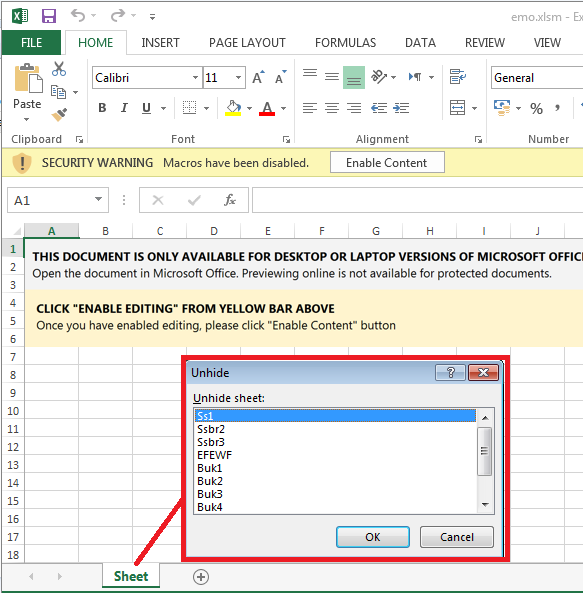This screenshot has width=584, height=593.
Task: Open font color palette arrow
Action: click(x=283, y=109)
